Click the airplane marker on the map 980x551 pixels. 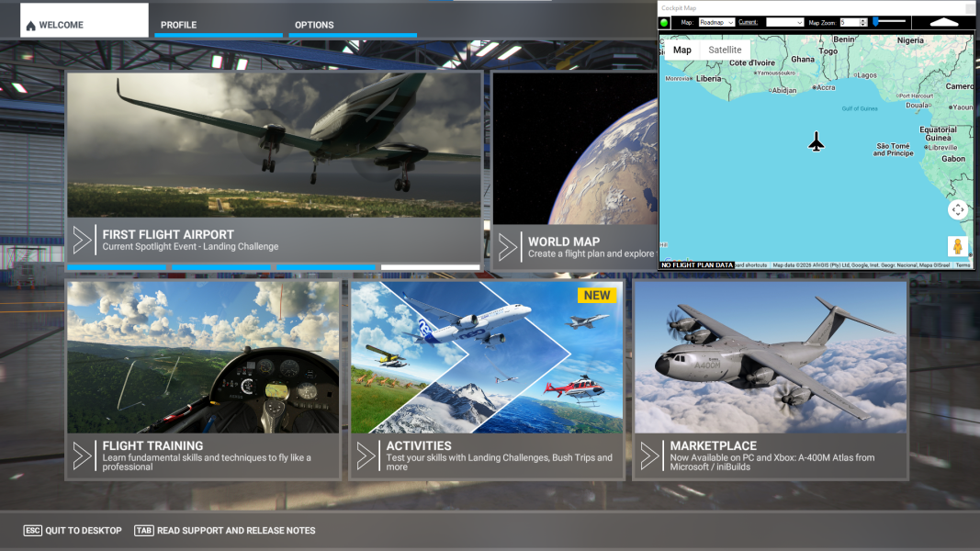(817, 141)
